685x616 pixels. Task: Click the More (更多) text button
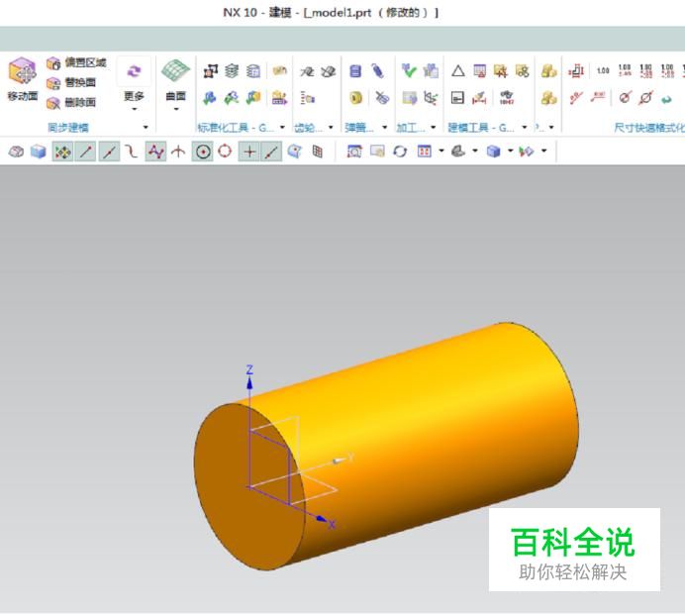pyautogui.click(x=134, y=96)
